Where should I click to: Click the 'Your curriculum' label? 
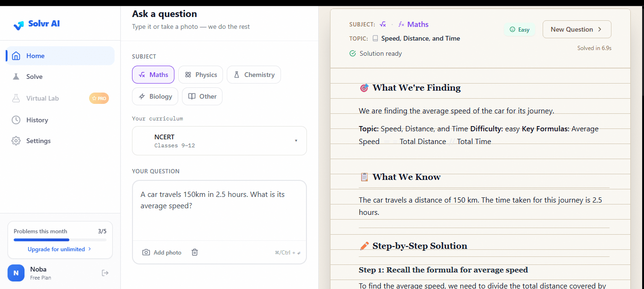pyautogui.click(x=157, y=119)
